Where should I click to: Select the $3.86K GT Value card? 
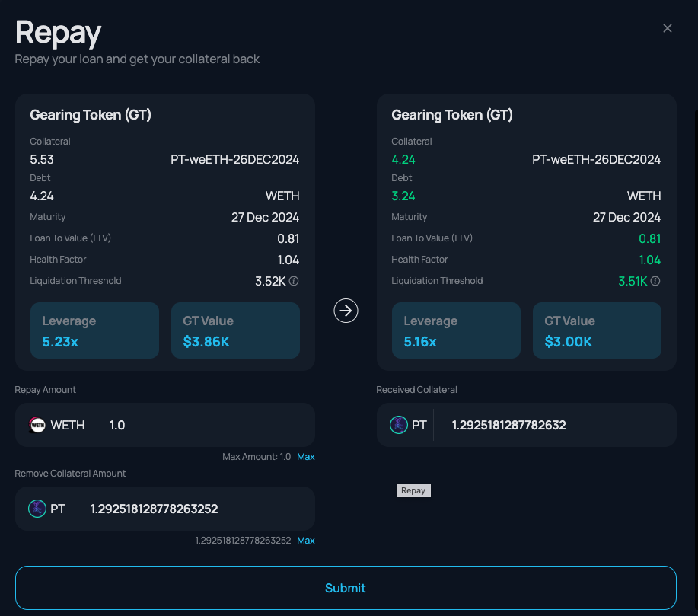[235, 330]
